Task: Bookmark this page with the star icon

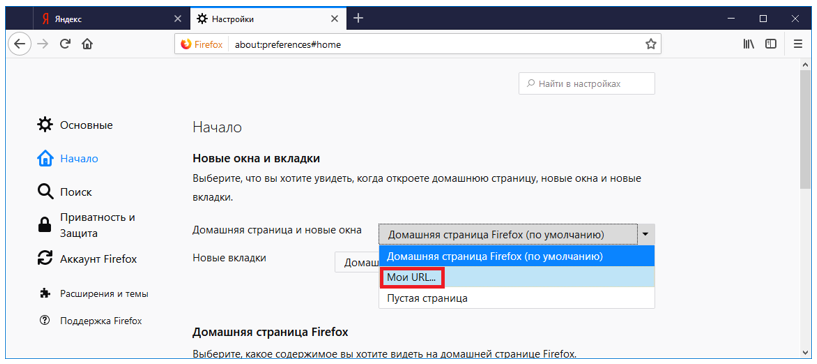Action: (x=650, y=45)
